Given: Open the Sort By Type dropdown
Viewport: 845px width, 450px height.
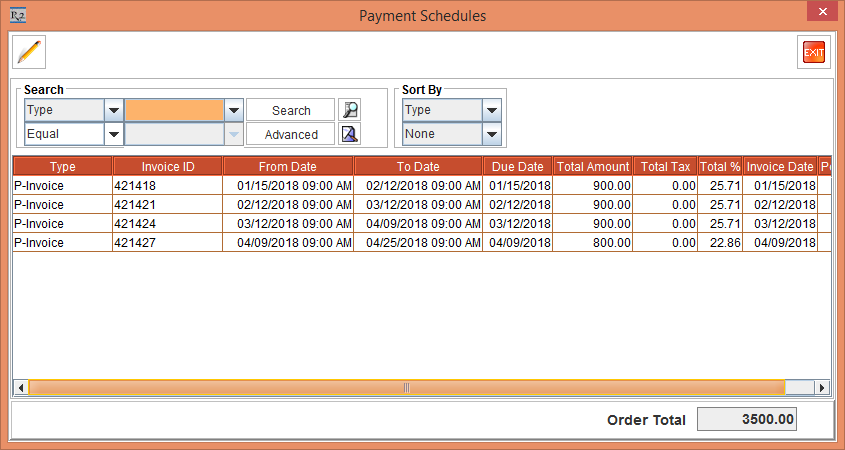Looking at the screenshot, I should 491,110.
